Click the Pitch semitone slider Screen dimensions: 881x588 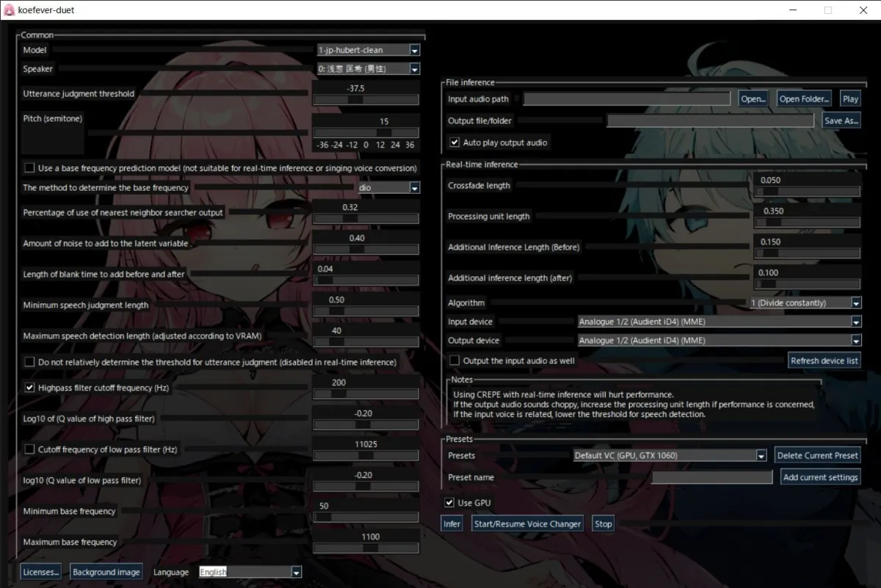coord(366,133)
